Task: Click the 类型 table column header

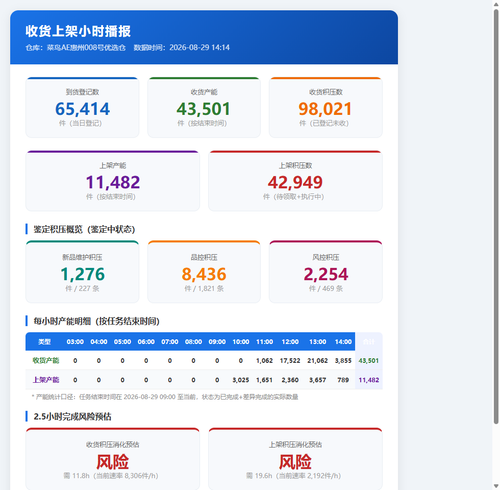Action: (44, 342)
